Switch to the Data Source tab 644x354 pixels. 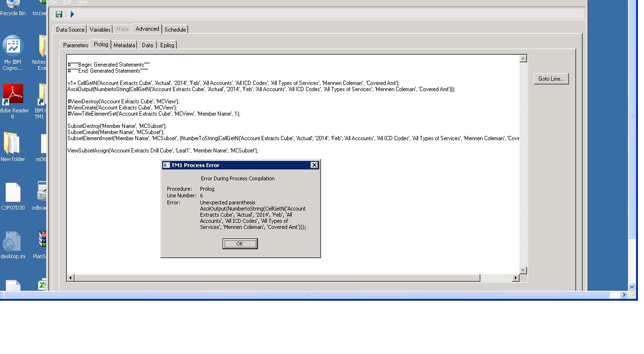pyautogui.click(x=70, y=30)
